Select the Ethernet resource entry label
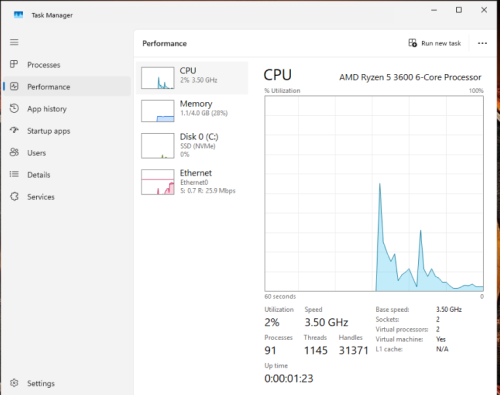Screen dimensions: 500x395 (196, 173)
